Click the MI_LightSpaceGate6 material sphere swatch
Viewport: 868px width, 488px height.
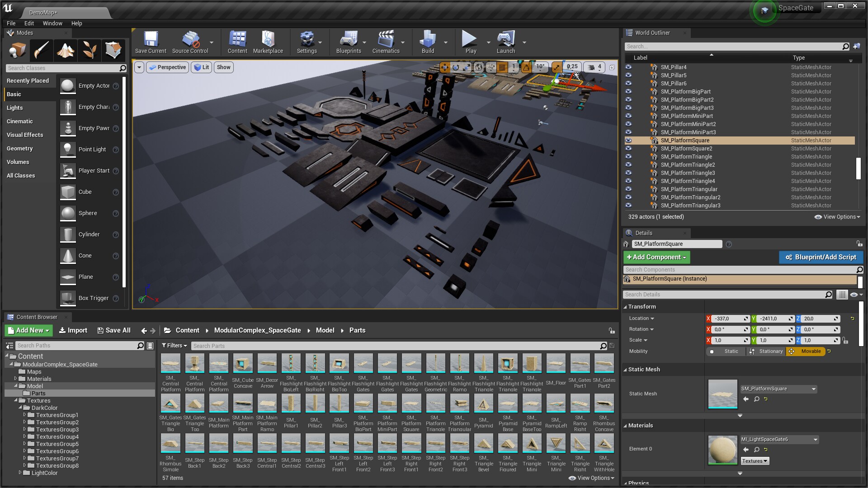pos(722,450)
